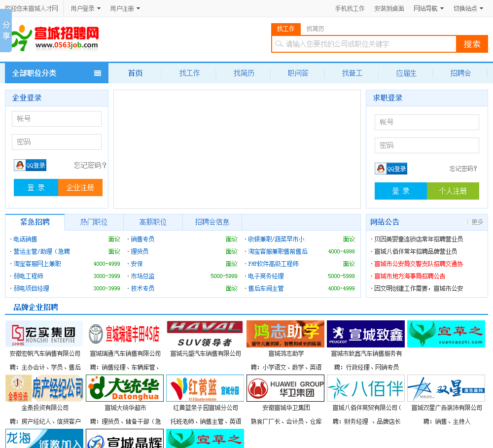Open 大统华 Datonghua logo
Screen dimensions: 493x448
pyautogui.click(x=125, y=388)
